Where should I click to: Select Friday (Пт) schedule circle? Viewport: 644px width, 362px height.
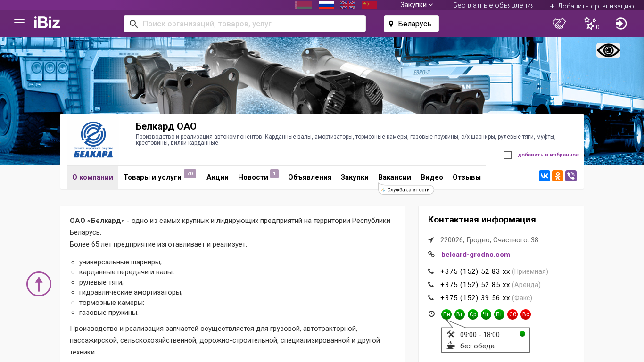[x=499, y=314]
